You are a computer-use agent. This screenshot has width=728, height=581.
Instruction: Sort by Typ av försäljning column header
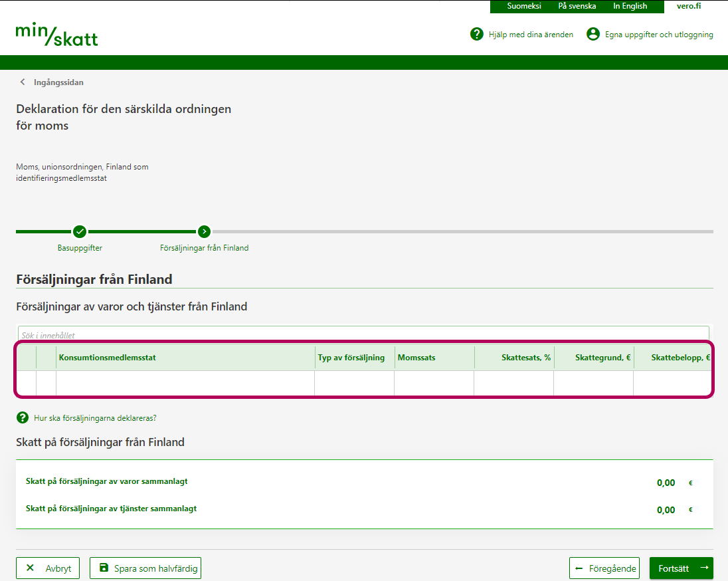(x=351, y=358)
